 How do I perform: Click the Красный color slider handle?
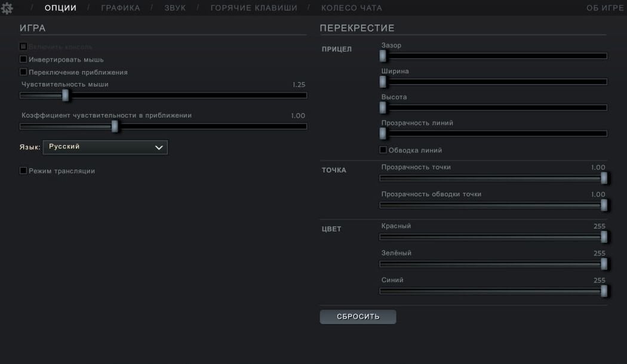pos(604,237)
